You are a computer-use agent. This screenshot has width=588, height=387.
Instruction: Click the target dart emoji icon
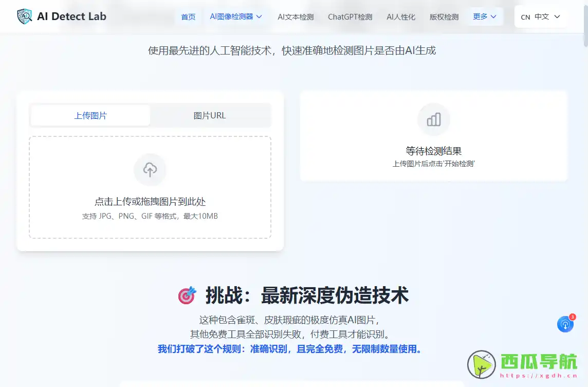(x=187, y=295)
